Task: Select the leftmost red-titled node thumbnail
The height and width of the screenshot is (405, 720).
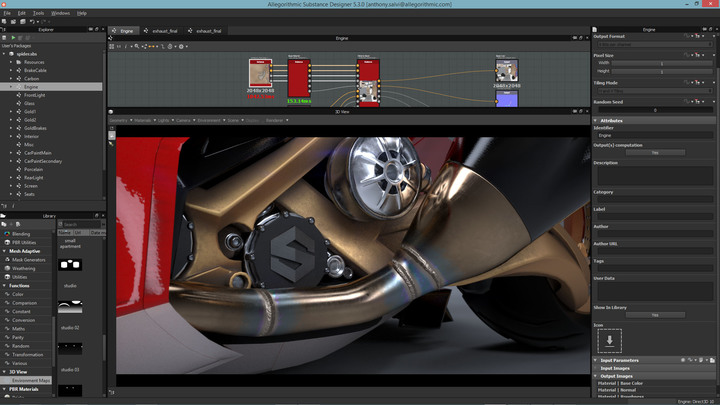Action: [260, 73]
